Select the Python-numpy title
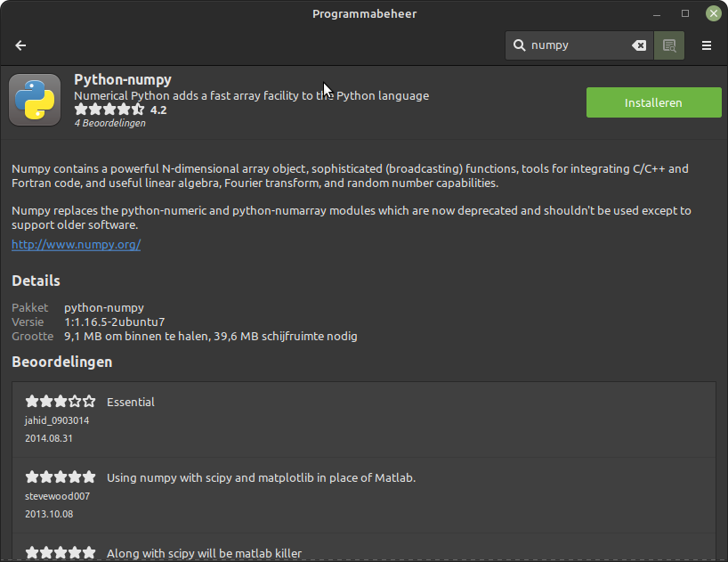 click(x=123, y=80)
